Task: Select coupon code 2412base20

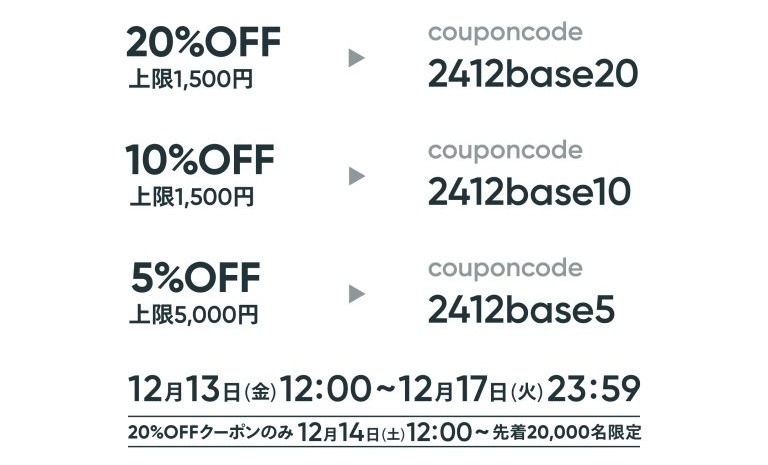Action: pos(533,74)
